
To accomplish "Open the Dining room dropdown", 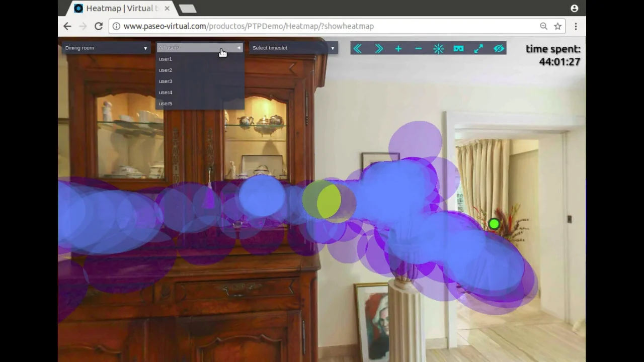I will pyautogui.click(x=106, y=48).
